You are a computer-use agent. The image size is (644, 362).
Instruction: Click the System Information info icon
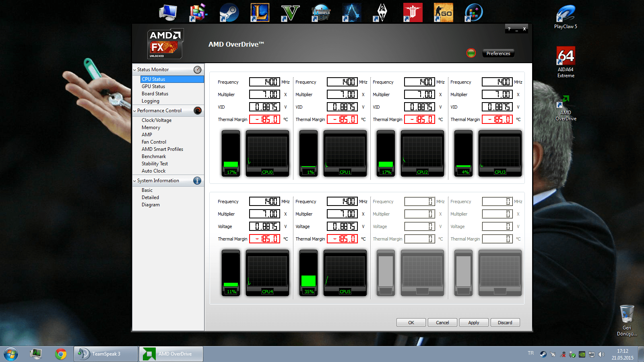pyautogui.click(x=197, y=181)
